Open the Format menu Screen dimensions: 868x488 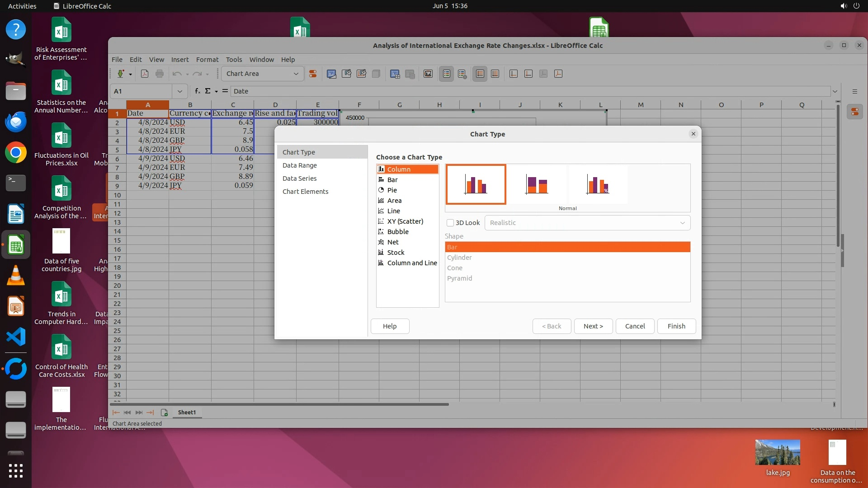coord(207,60)
